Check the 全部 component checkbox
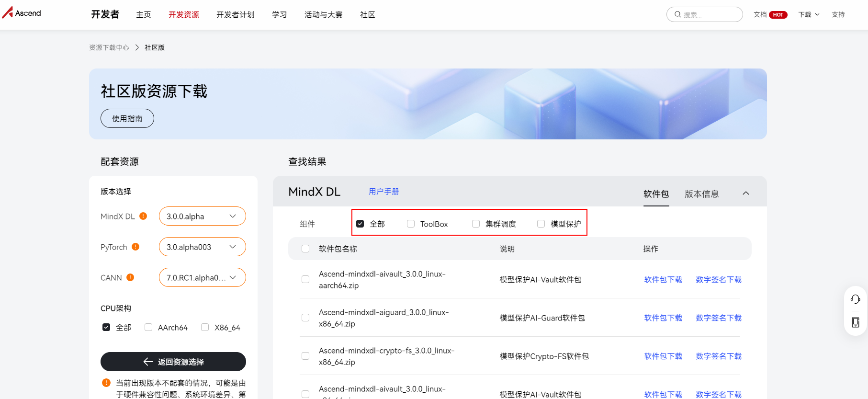868x399 pixels. (360, 224)
